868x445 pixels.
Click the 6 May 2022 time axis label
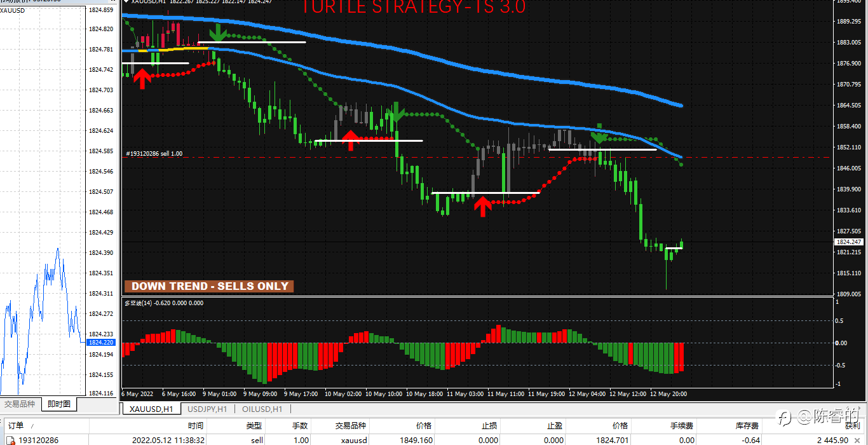(x=137, y=394)
